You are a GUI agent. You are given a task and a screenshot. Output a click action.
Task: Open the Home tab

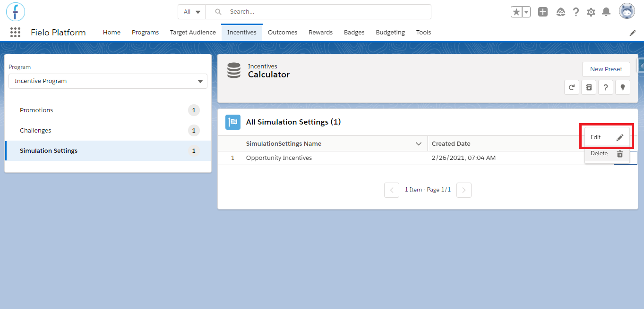click(x=112, y=33)
